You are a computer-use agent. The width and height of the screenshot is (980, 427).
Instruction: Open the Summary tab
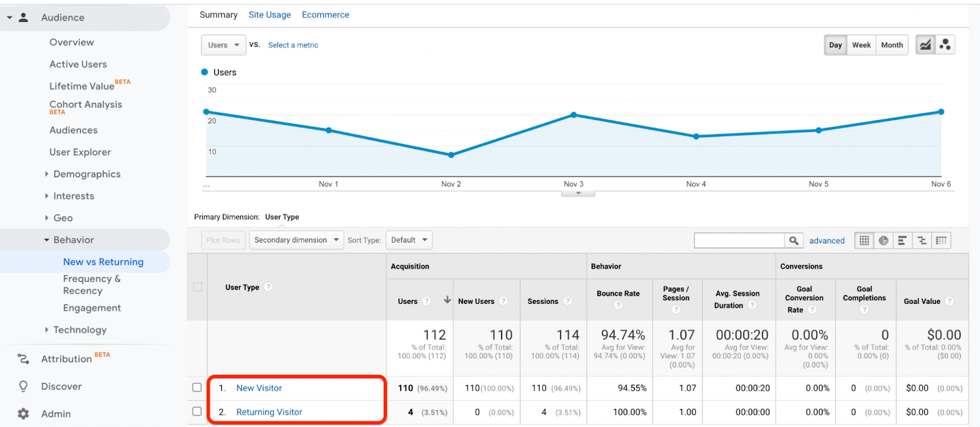pos(219,15)
